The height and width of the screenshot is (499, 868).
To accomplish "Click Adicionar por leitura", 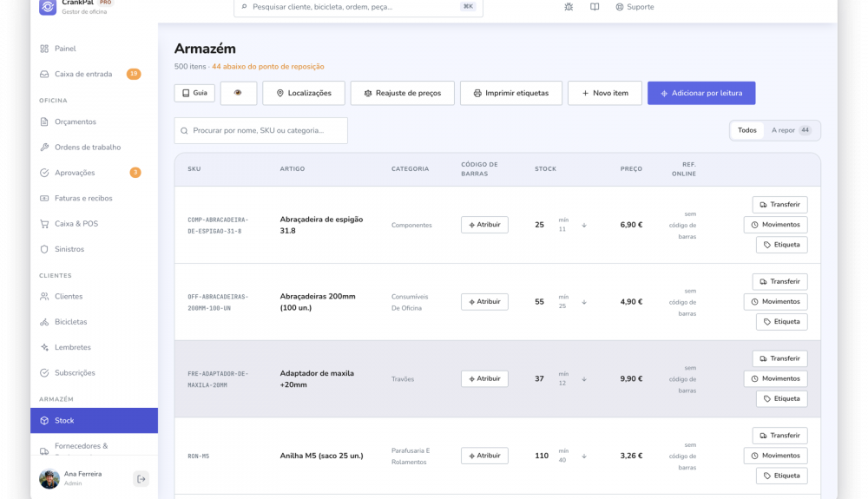I will pyautogui.click(x=701, y=93).
